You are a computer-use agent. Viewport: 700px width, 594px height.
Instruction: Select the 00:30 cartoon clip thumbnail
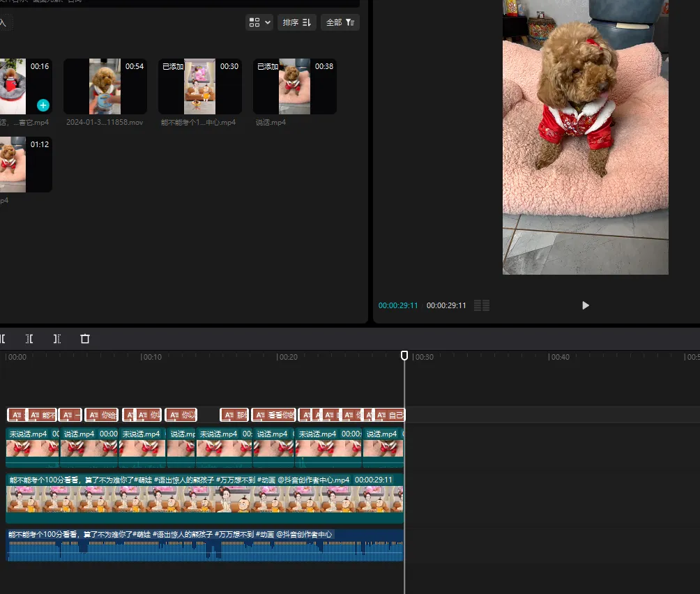click(x=199, y=86)
